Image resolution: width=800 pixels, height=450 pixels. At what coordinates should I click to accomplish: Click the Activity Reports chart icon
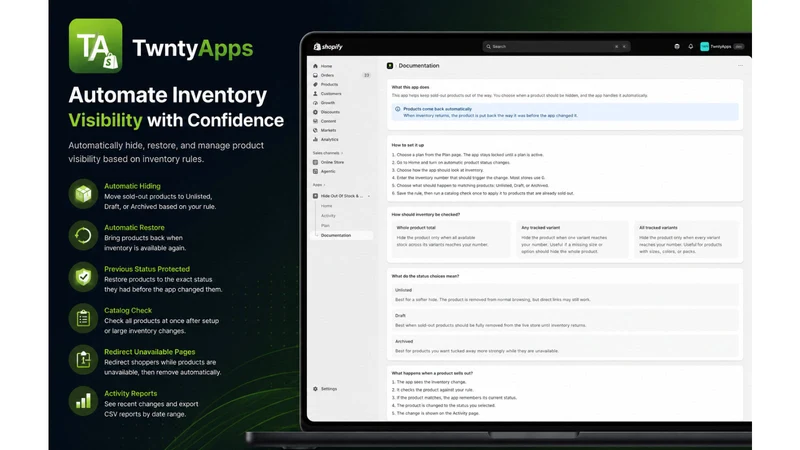tap(83, 401)
